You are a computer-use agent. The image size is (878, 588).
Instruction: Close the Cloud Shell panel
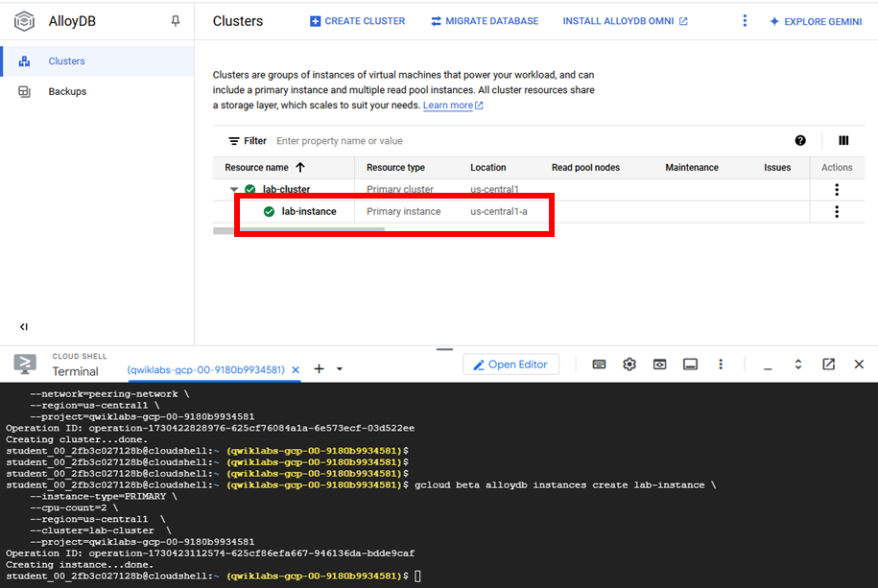point(859,364)
